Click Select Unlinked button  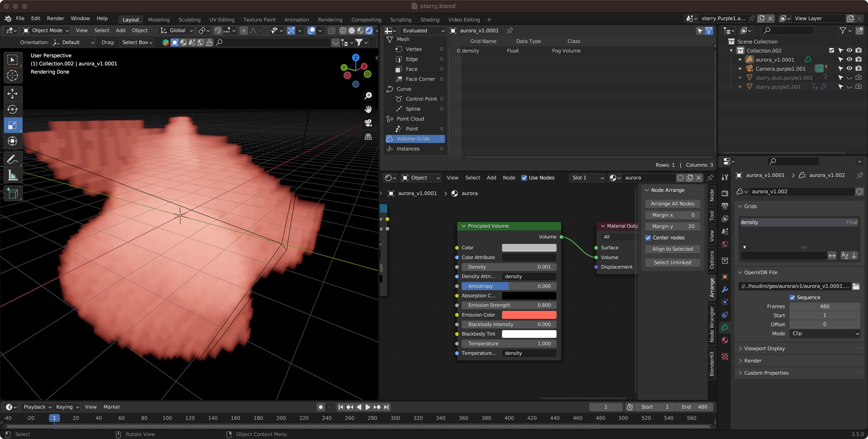point(672,262)
